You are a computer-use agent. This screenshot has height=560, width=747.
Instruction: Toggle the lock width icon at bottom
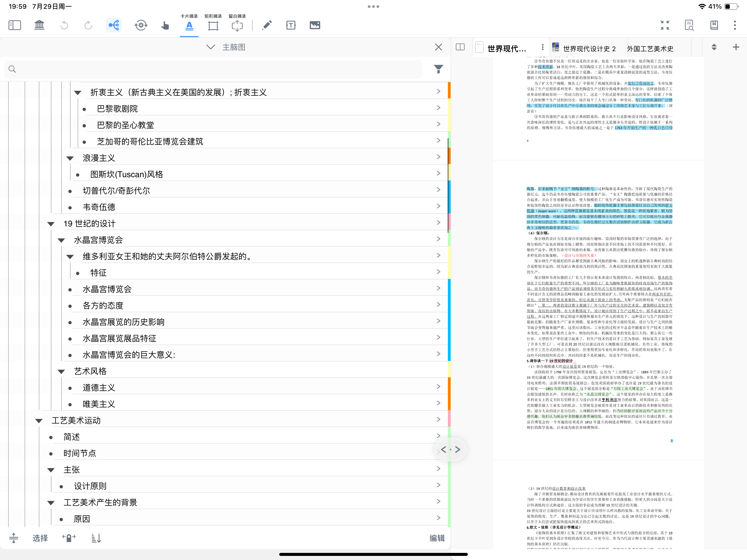[x=69, y=538]
